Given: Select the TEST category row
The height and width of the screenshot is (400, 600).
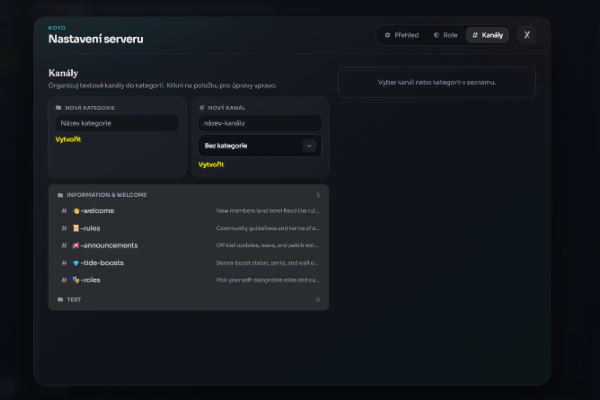Looking at the screenshot, I should pos(189,300).
